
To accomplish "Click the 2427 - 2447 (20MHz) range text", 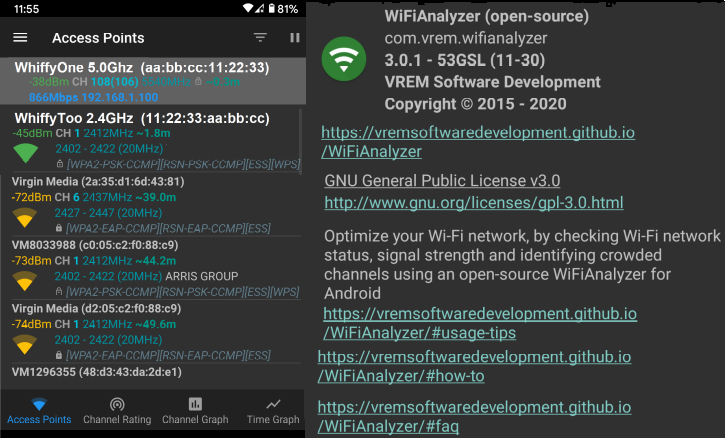I will [x=108, y=213].
